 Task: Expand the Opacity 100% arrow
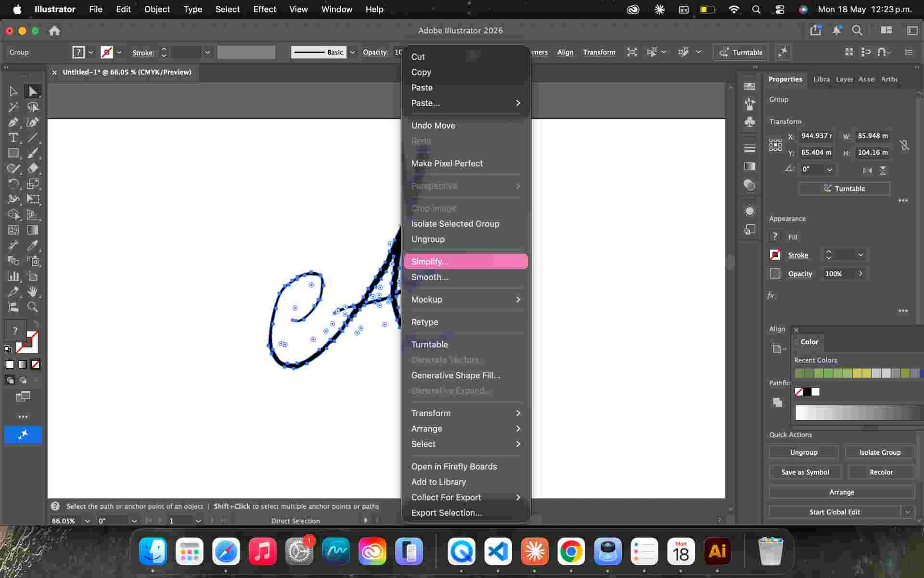coord(860,274)
